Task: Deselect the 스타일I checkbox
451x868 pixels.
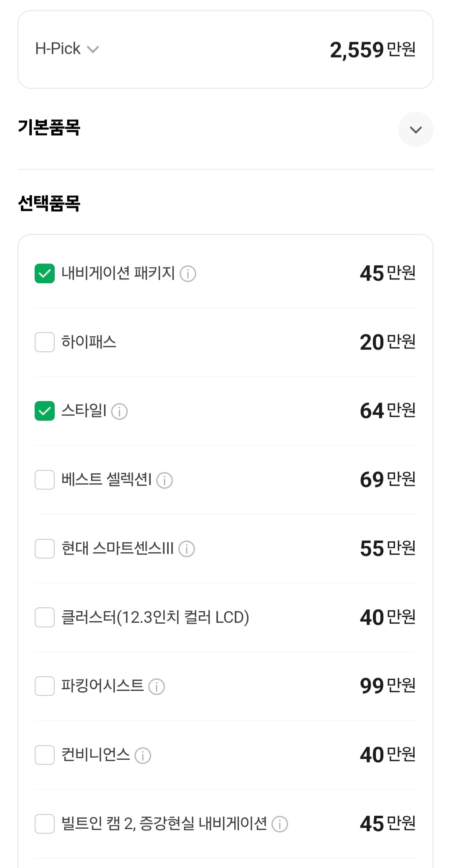Action: pos(45,411)
